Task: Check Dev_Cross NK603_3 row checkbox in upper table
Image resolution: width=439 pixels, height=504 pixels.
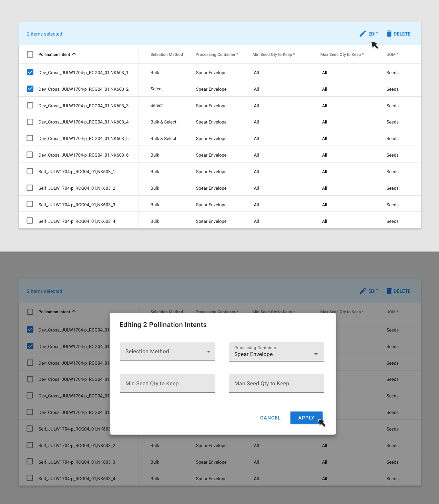Action: coord(30,105)
